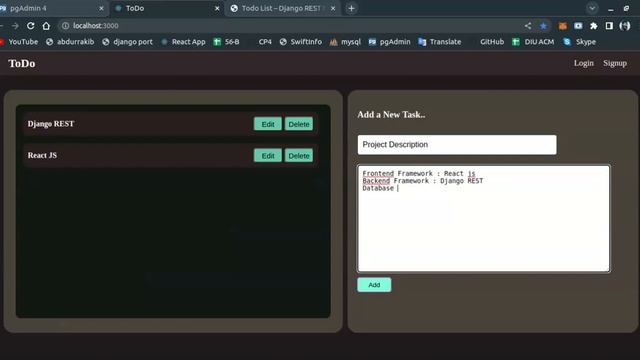This screenshot has width=640, height=360.
Task: Open the browser profile avatar
Action: (x=625, y=26)
